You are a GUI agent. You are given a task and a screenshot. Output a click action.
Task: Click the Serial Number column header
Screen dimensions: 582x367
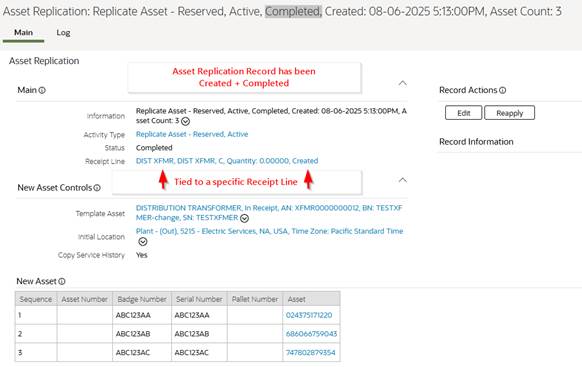pos(199,299)
